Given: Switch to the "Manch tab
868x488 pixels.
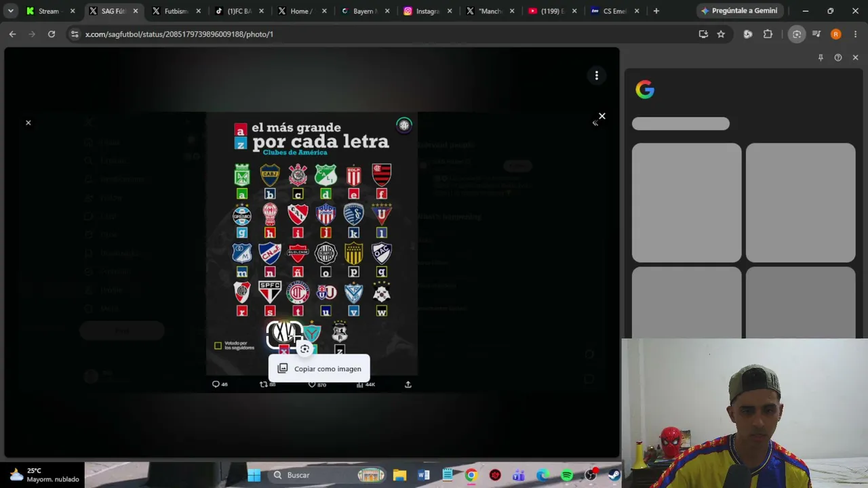Looking at the screenshot, I should coord(489,11).
